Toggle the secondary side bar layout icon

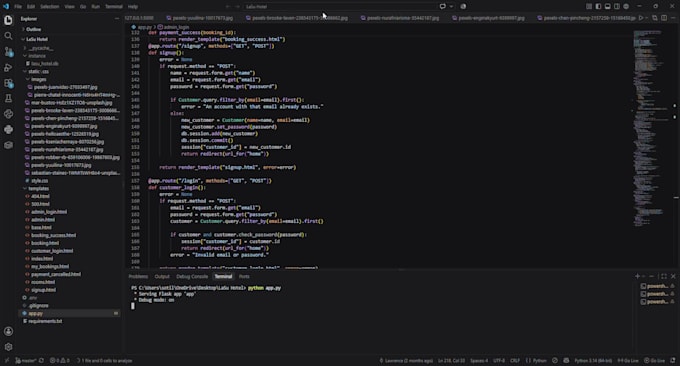(x=617, y=7)
